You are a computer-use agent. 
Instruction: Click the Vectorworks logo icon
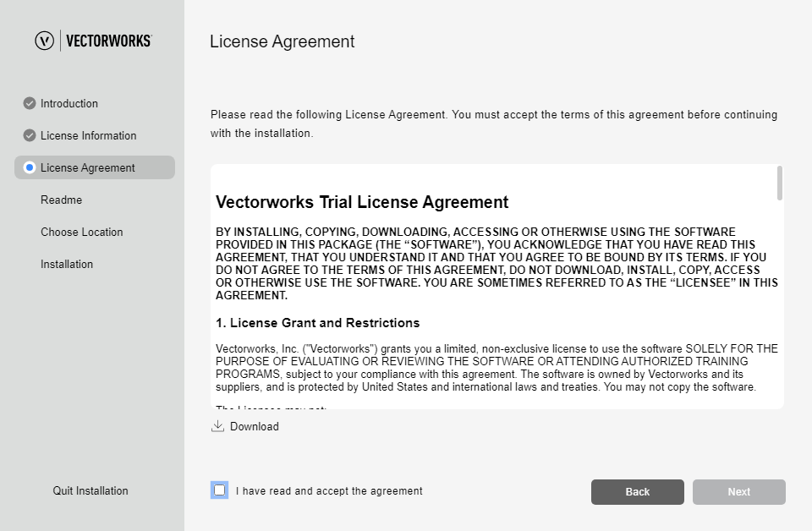44,41
